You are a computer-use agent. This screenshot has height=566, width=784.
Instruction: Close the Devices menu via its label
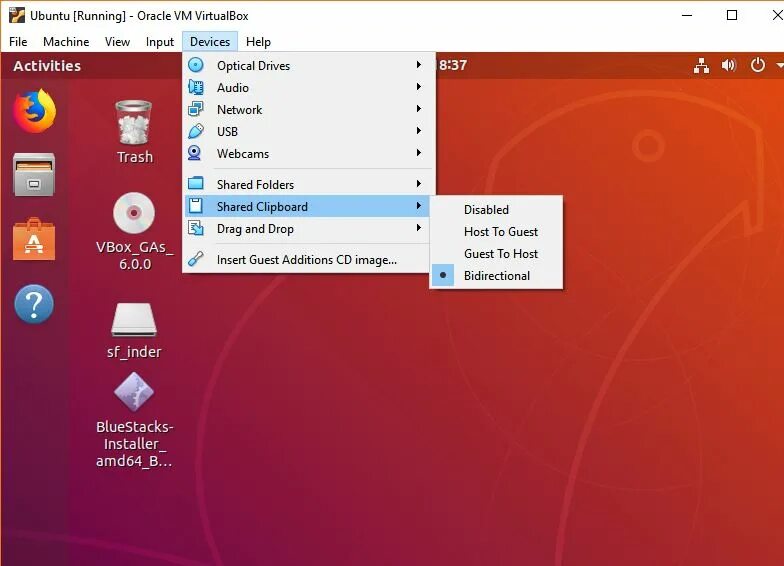coord(210,42)
